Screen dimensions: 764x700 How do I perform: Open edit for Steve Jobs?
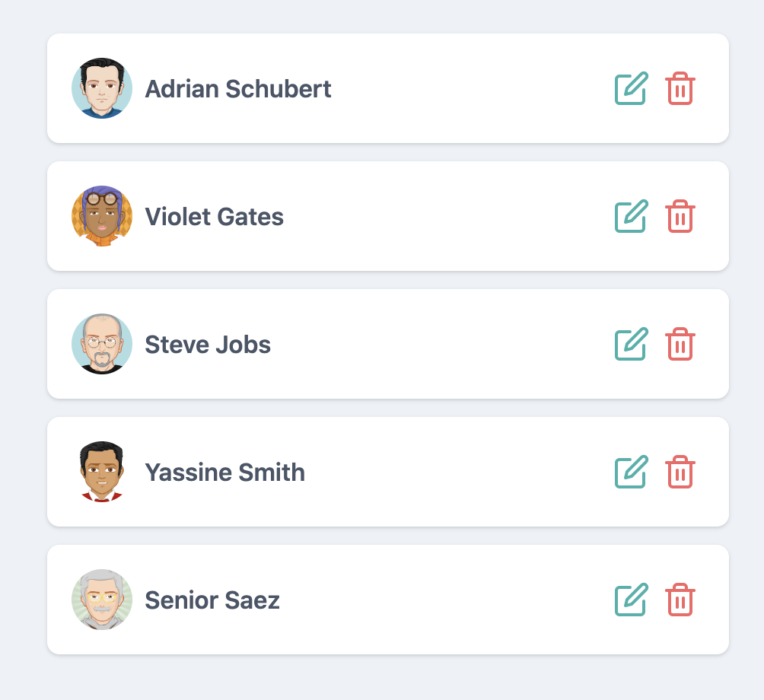[x=631, y=344]
